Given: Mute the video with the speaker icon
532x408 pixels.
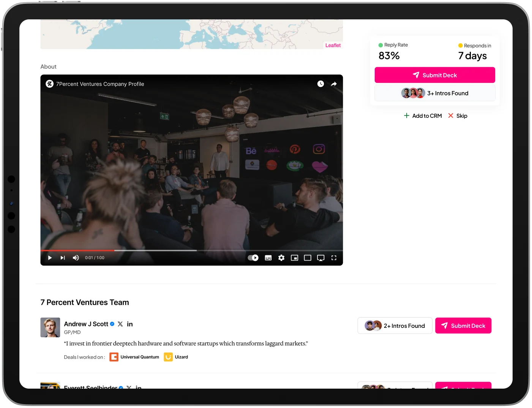Looking at the screenshot, I should [76, 258].
